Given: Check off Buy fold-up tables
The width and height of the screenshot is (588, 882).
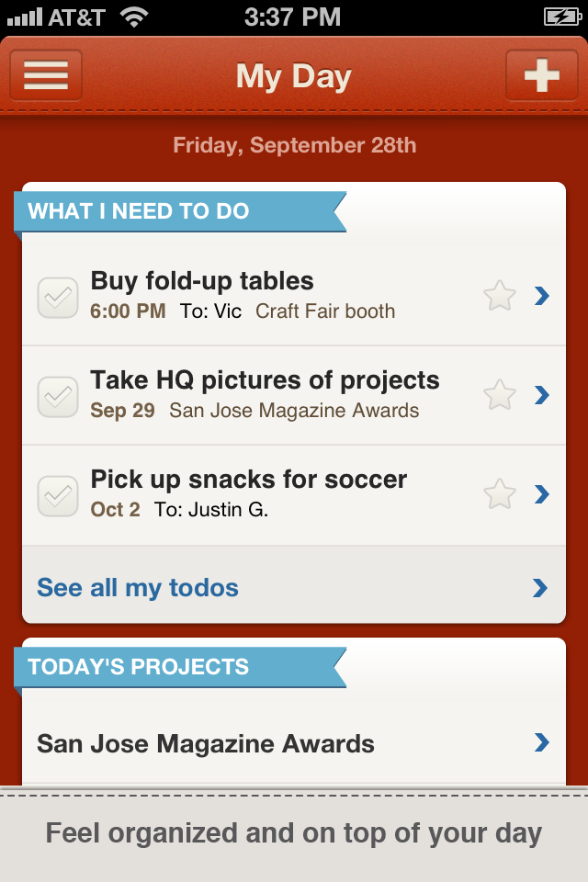Looking at the screenshot, I should pos(57,298).
